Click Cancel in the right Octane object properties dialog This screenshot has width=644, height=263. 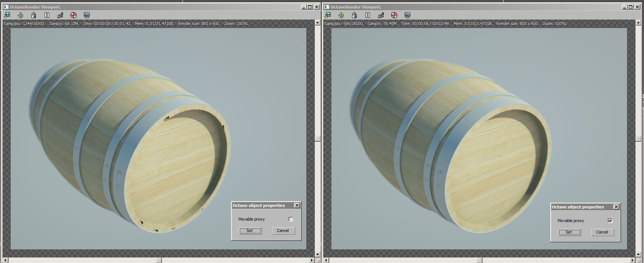603,232
